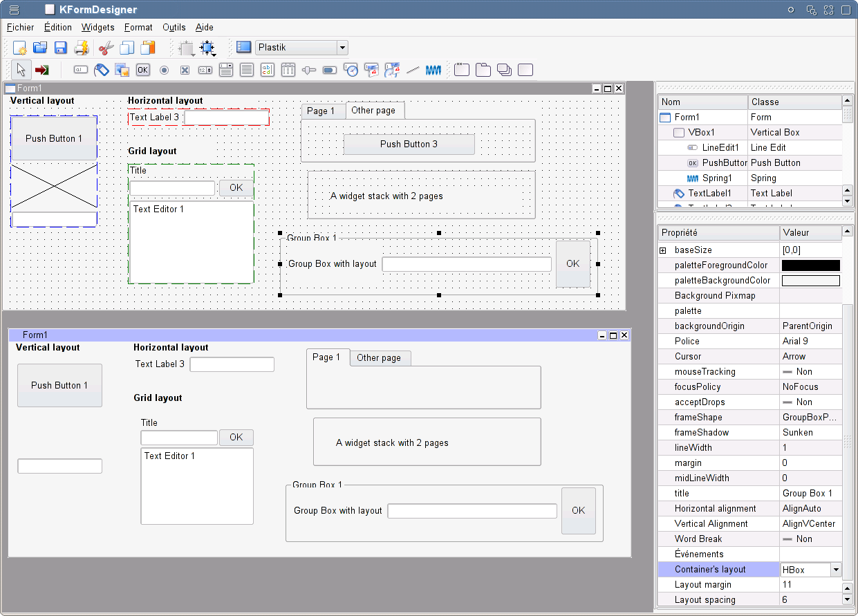Switch to Other page tab in lower form

tap(379, 358)
